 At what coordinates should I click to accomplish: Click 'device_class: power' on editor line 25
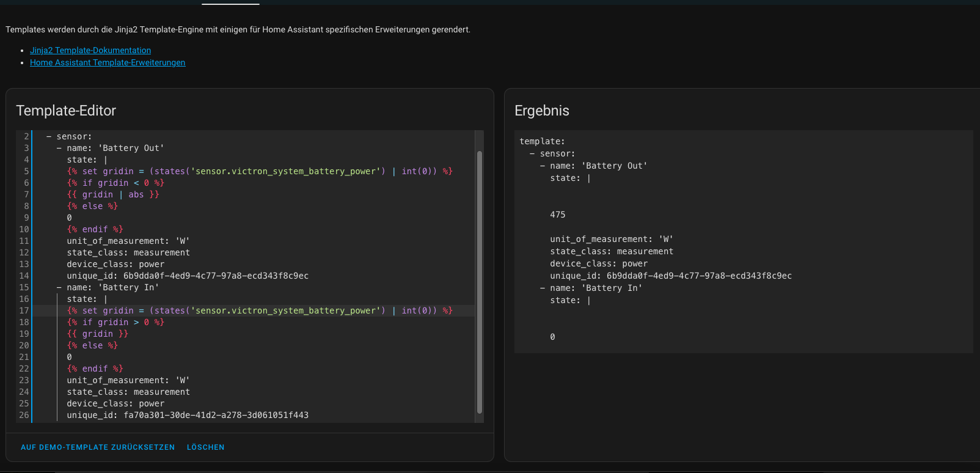[x=115, y=403]
